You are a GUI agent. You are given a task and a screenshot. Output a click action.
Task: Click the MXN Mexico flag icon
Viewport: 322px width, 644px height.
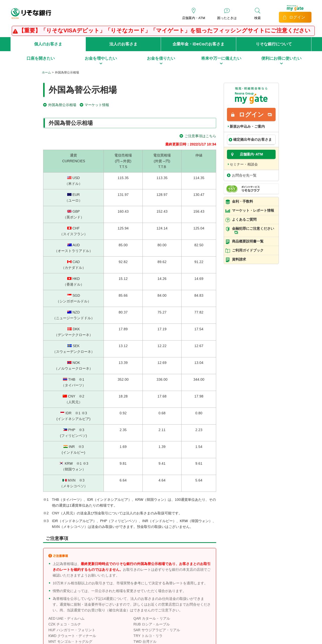tap(65, 480)
